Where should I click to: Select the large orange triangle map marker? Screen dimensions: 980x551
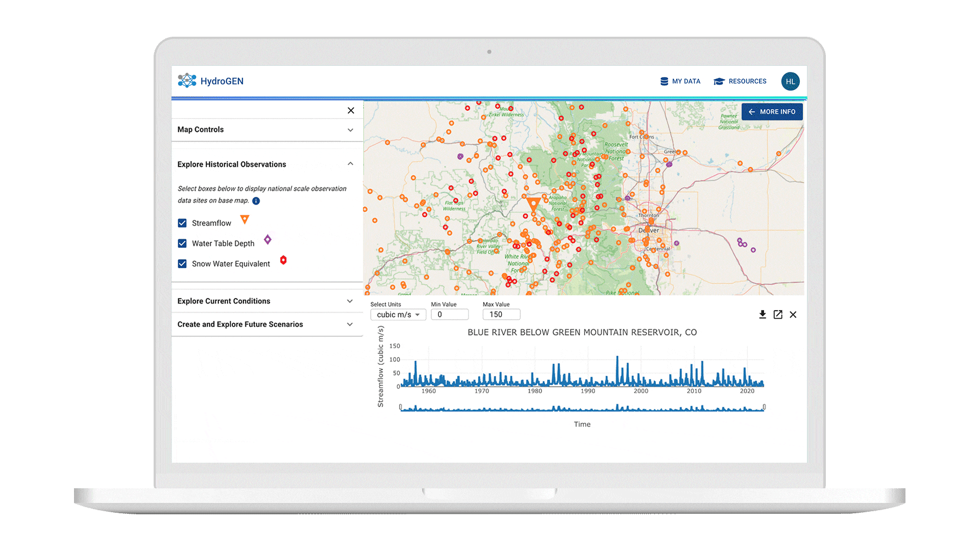click(533, 205)
